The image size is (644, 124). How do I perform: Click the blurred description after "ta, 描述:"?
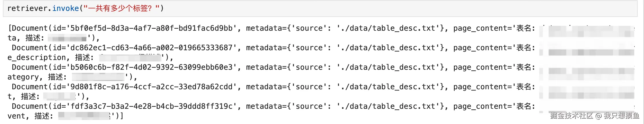click(67, 38)
